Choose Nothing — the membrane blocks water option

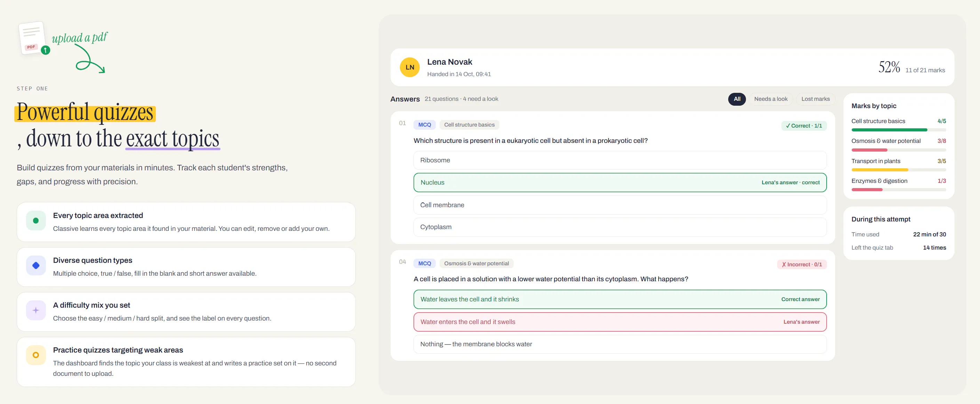pyautogui.click(x=620, y=344)
